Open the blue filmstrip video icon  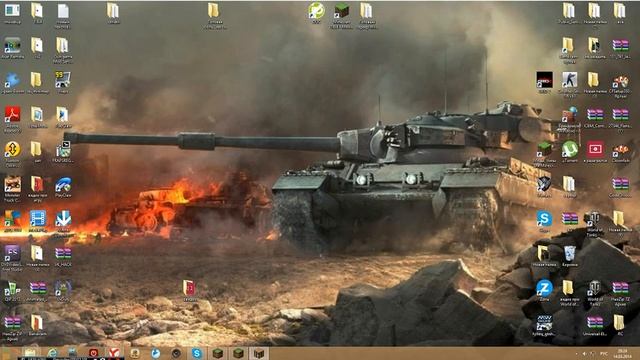tap(38, 219)
